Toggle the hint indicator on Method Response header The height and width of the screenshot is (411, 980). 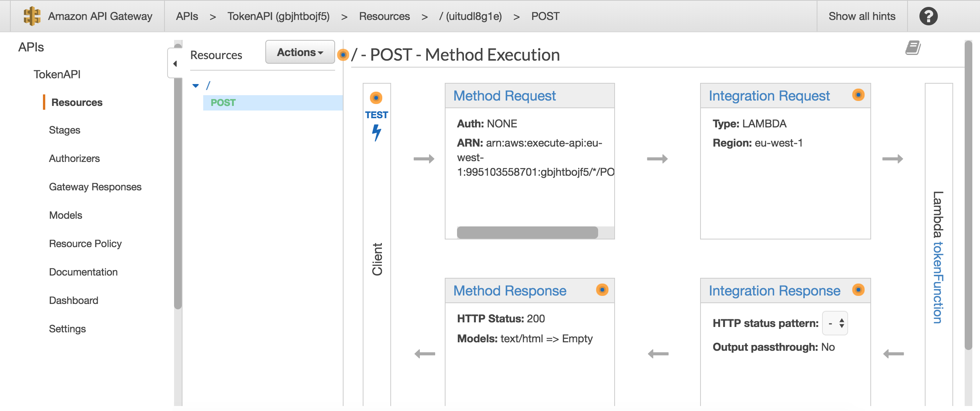tap(602, 291)
